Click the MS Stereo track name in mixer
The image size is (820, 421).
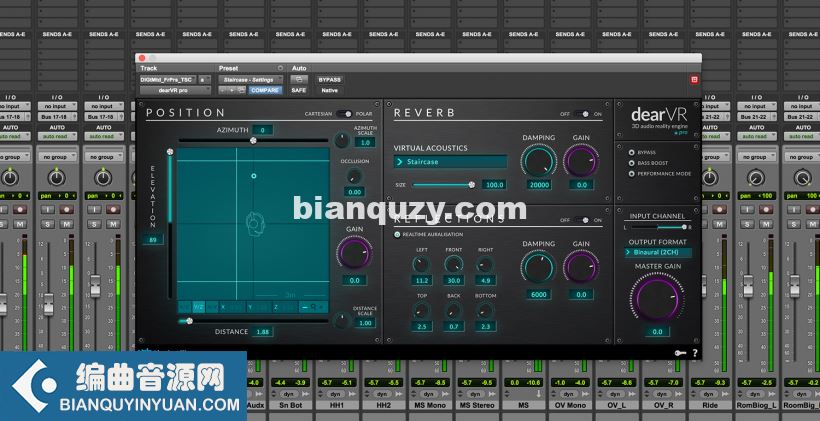477,405
